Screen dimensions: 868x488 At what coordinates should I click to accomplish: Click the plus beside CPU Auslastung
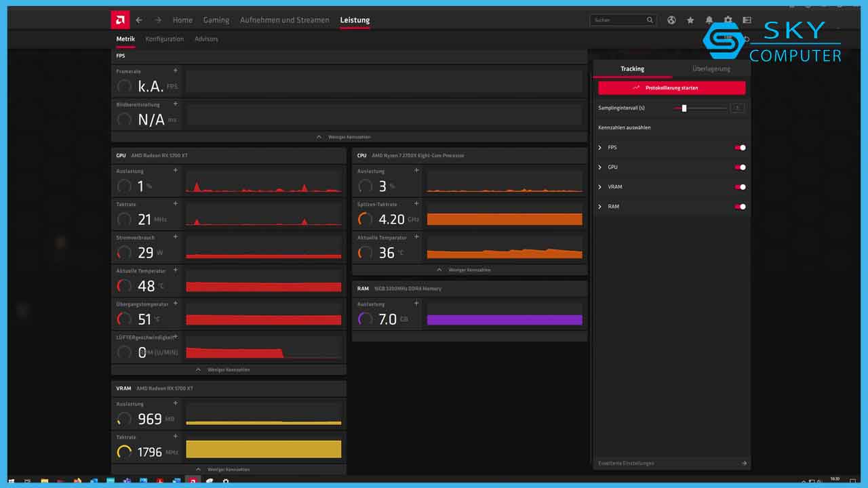[416, 170]
